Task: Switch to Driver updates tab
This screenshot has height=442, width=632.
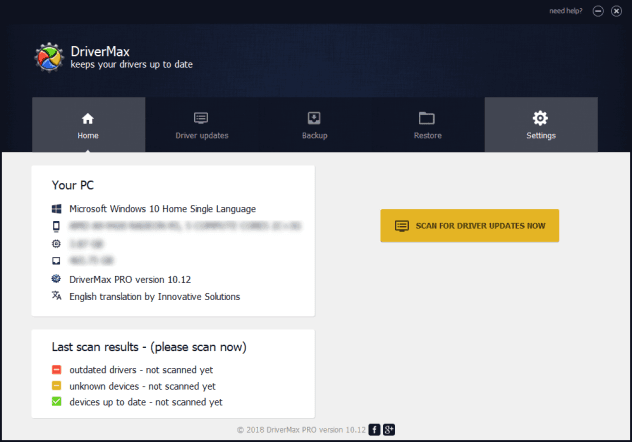Action: pyautogui.click(x=202, y=125)
